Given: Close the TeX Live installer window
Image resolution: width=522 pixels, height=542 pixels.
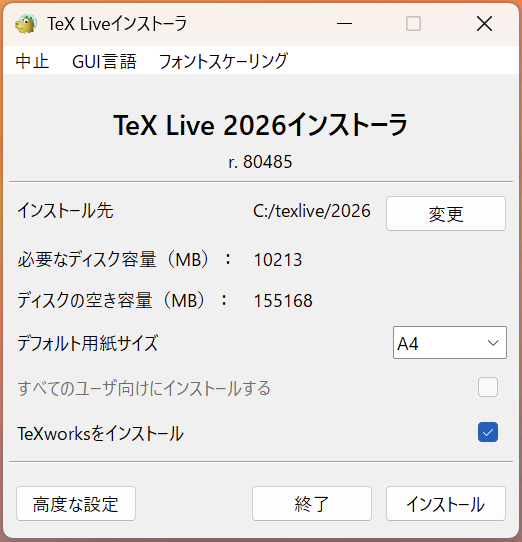Looking at the screenshot, I should 484,24.
